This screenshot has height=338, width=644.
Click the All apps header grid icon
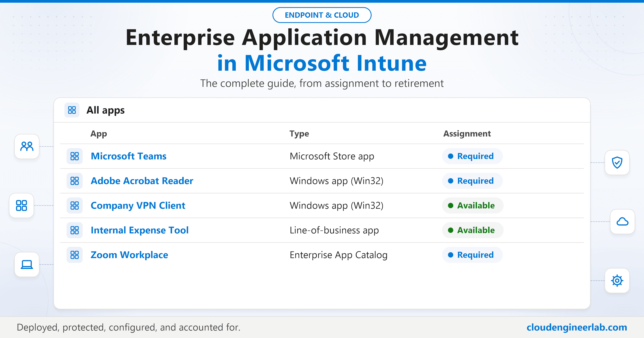[72, 110]
